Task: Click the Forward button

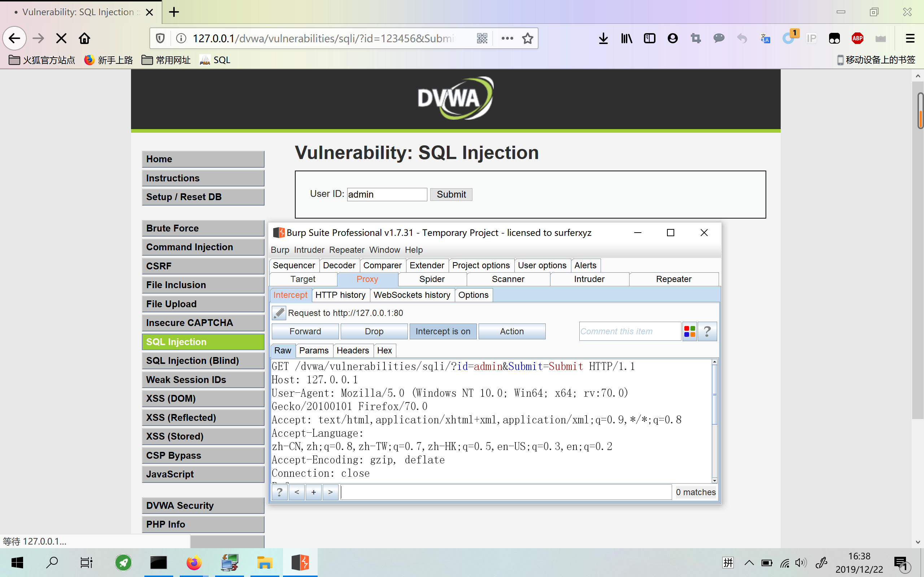Action: click(x=305, y=331)
